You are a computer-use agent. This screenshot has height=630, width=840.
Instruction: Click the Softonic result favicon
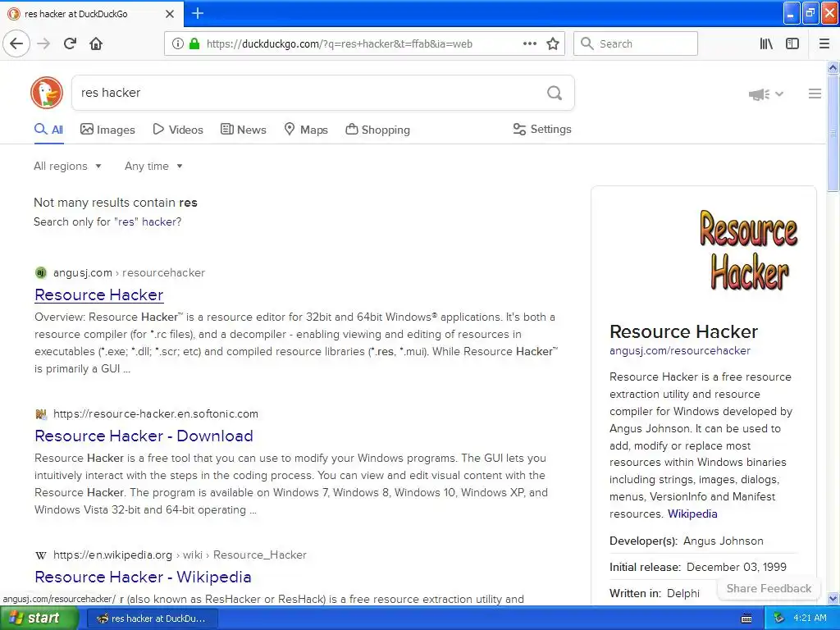click(41, 413)
